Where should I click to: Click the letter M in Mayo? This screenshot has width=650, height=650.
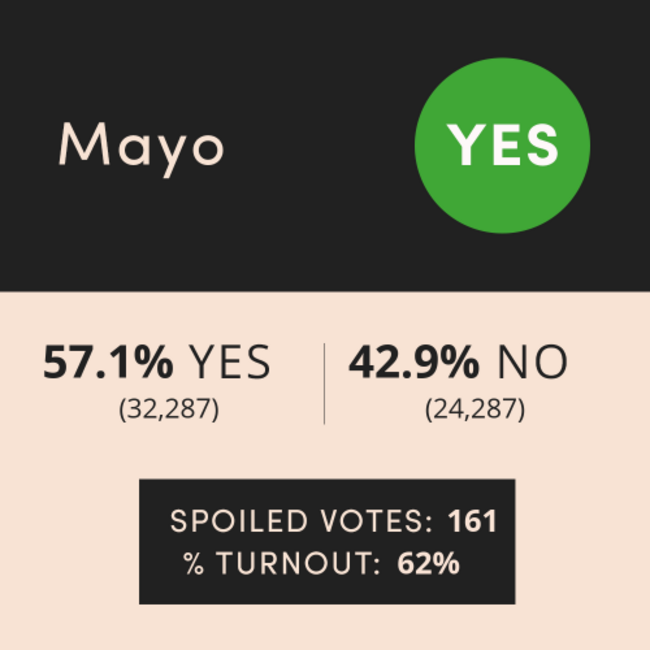coord(85,144)
